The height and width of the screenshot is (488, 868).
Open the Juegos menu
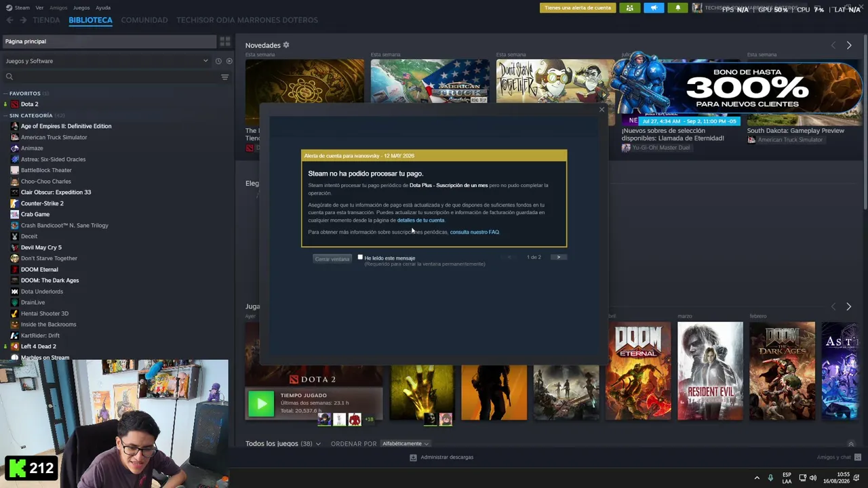pos(81,8)
